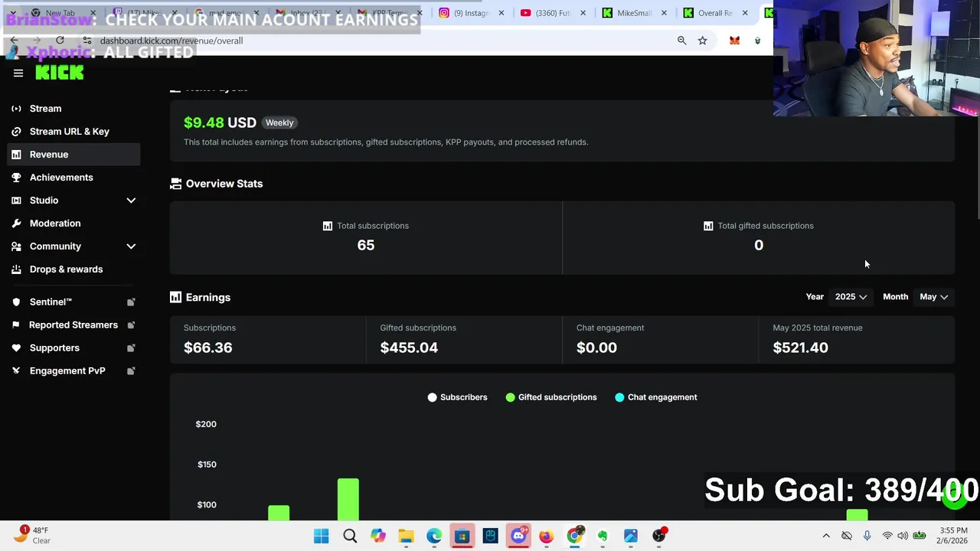Click the browser zoom magnifier icon in address bar
980x551 pixels.
681,41
